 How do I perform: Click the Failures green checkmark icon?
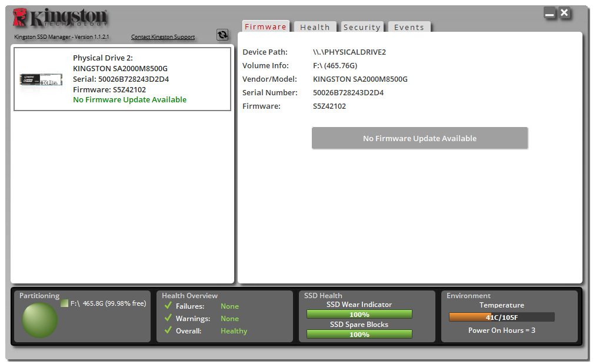(x=168, y=305)
